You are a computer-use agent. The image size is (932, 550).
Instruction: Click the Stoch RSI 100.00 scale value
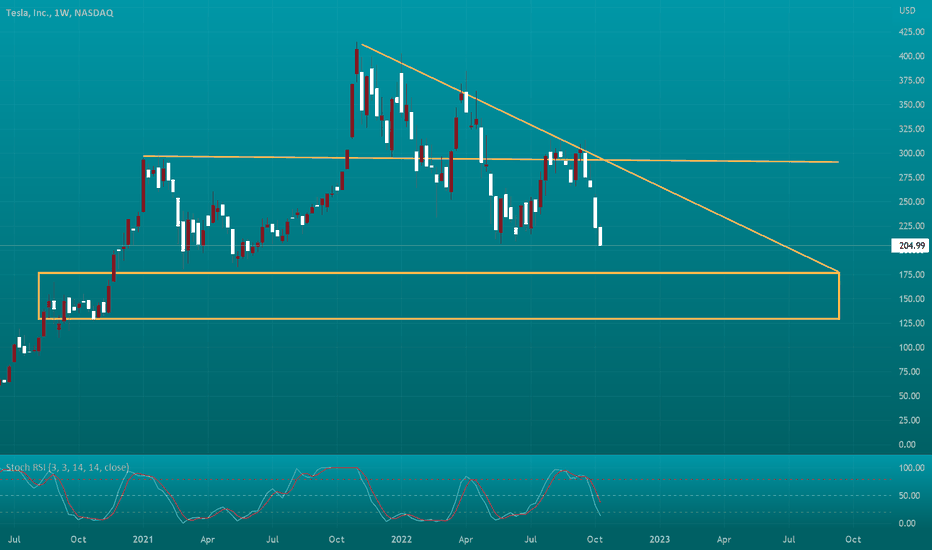pyautogui.click(x=912, y=469)
